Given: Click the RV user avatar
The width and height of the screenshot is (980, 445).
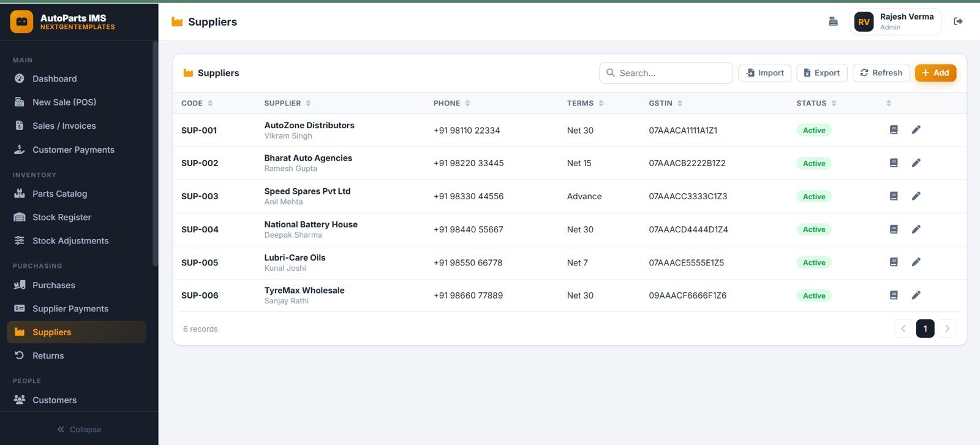Looking at the screenshot, I should 864,22.
